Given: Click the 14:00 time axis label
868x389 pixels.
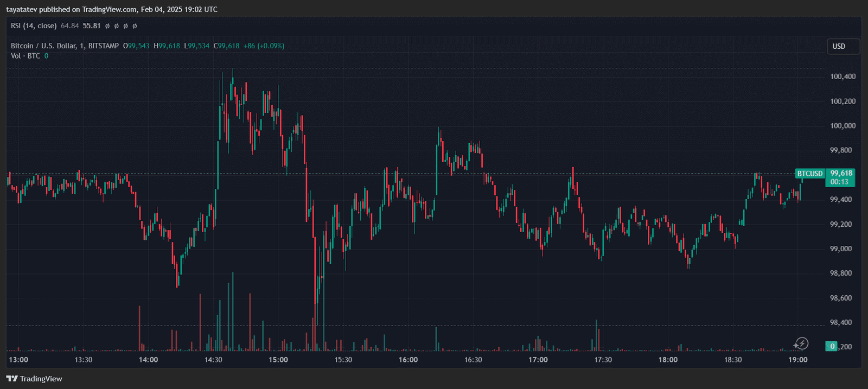Looking at the screenshot, I should click(x=148, y=360).
